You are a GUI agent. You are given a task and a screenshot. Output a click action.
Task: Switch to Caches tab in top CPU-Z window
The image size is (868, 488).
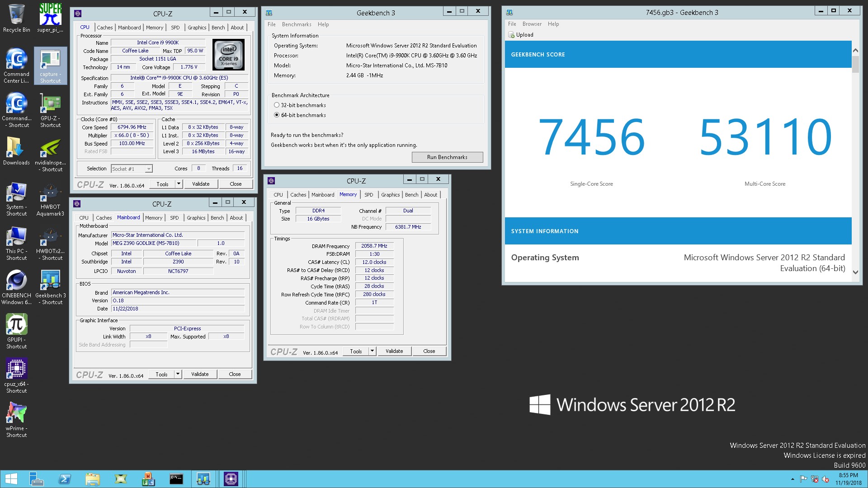click(x=104, y=28)
